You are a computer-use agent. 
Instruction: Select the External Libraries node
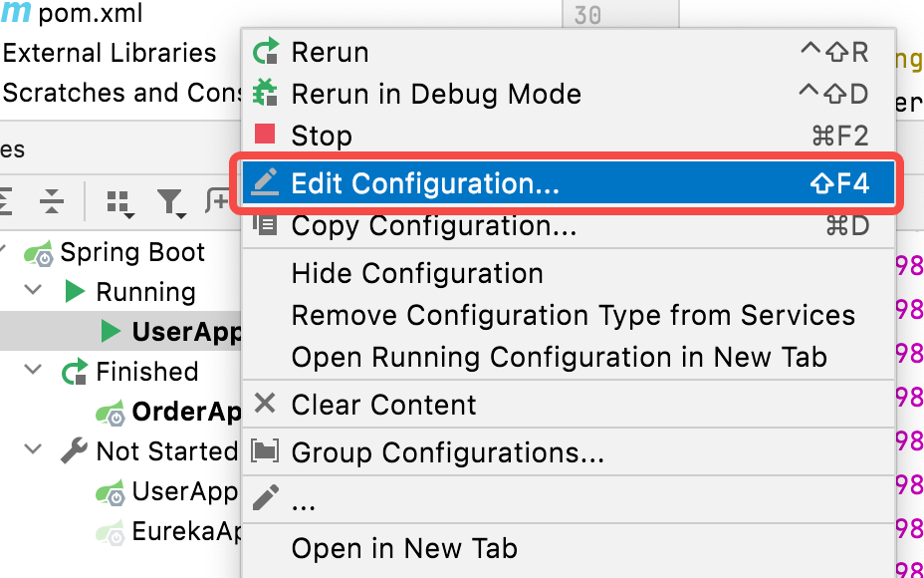[110, 53]
